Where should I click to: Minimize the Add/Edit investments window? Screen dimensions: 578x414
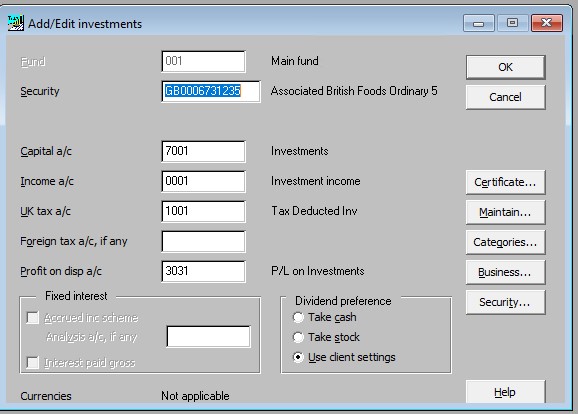coord(478,23)
